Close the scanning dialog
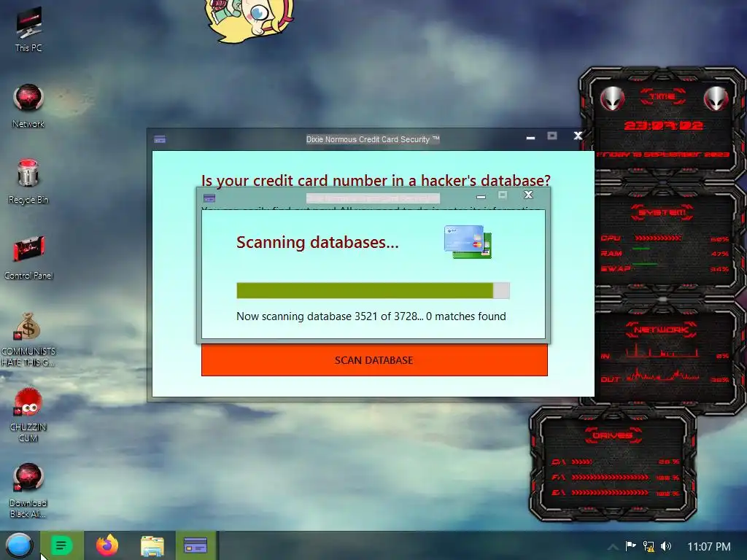The image size is (747, 560). [528, 194]
